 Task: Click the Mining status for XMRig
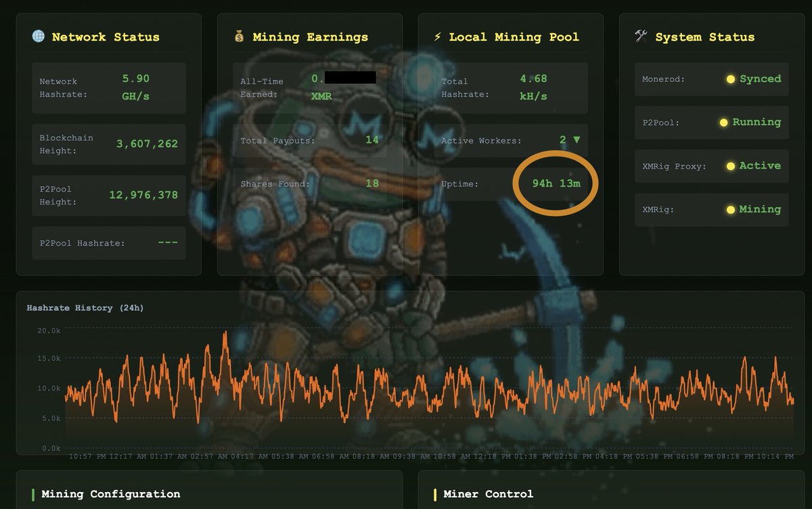point(760,209)
